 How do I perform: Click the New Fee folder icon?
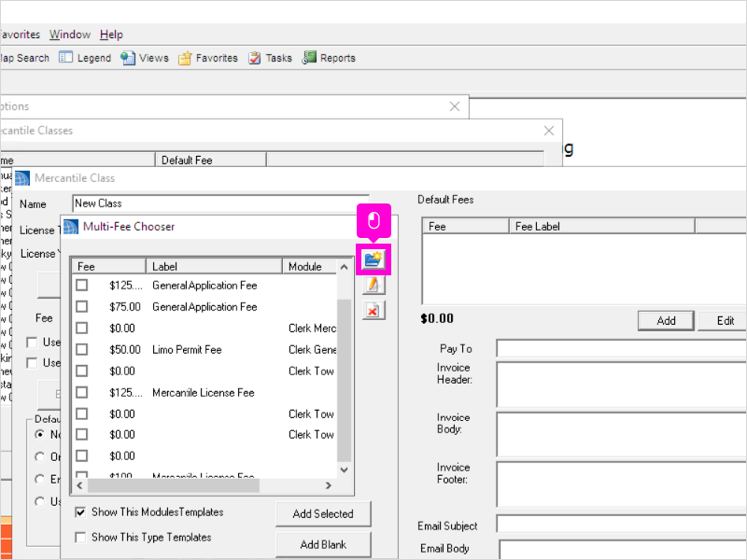tap(373, 259)
